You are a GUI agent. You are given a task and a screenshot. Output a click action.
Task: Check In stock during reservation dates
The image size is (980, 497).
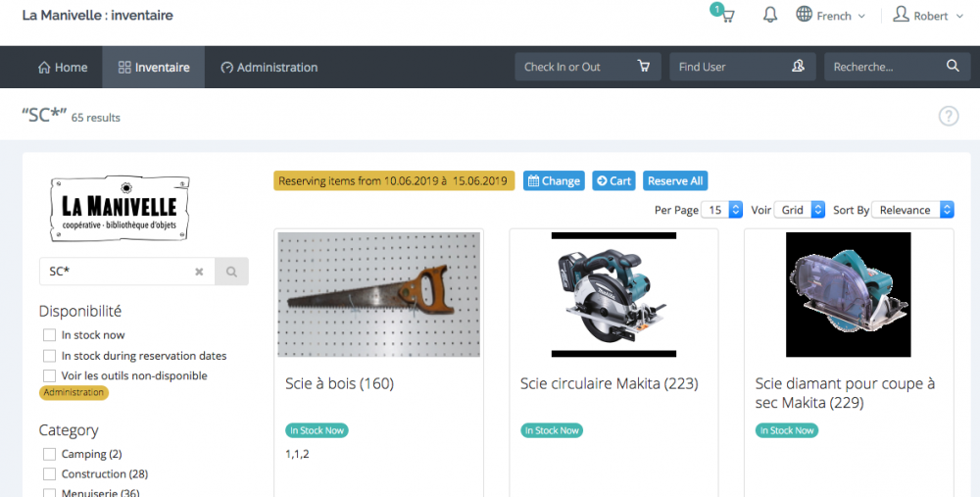(x=49, y=356)
